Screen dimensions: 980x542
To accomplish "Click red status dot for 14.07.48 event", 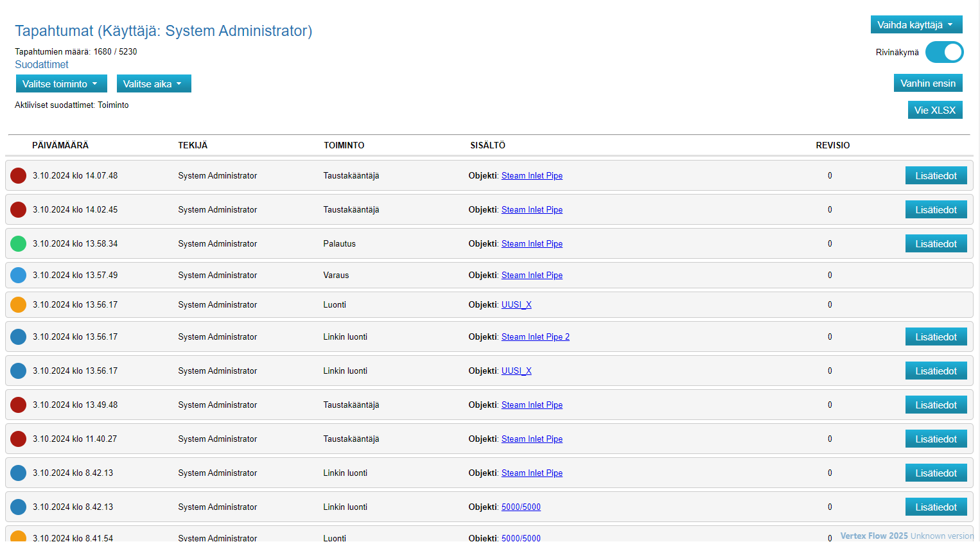I will [19, 175].
